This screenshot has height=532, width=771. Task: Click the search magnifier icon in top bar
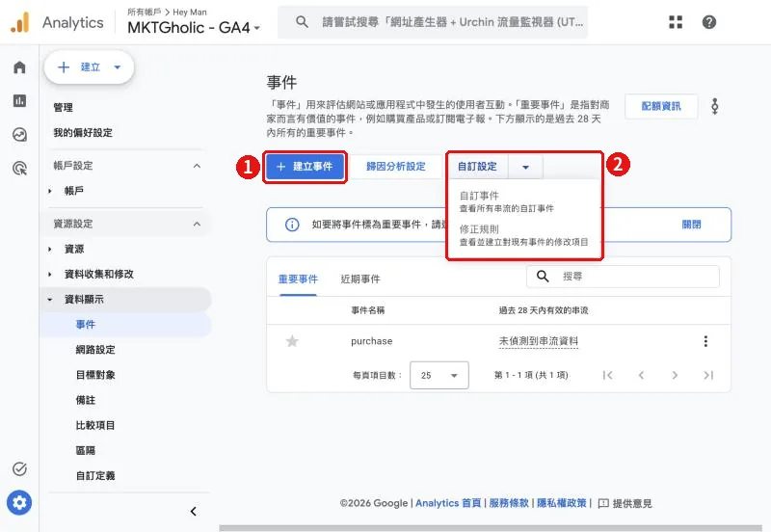pos(302,22)
